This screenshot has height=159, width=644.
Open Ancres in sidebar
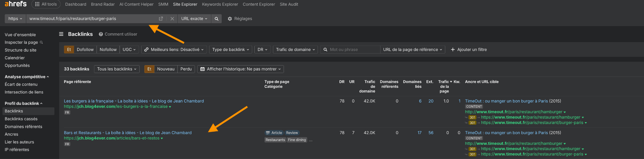(x=11, y=134)
